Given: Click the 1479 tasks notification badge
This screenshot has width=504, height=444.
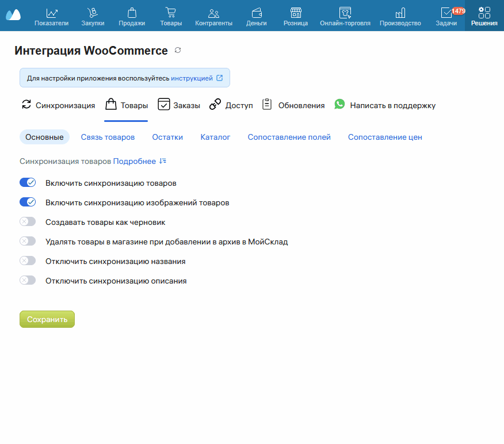Looking at the screenshot, I should (x=459, y=11).
